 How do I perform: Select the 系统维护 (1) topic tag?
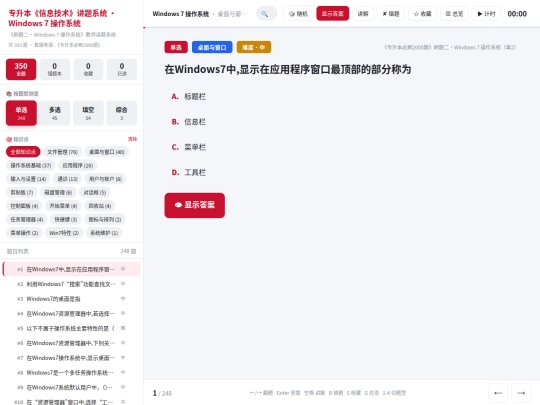click(x=104, y=233)
